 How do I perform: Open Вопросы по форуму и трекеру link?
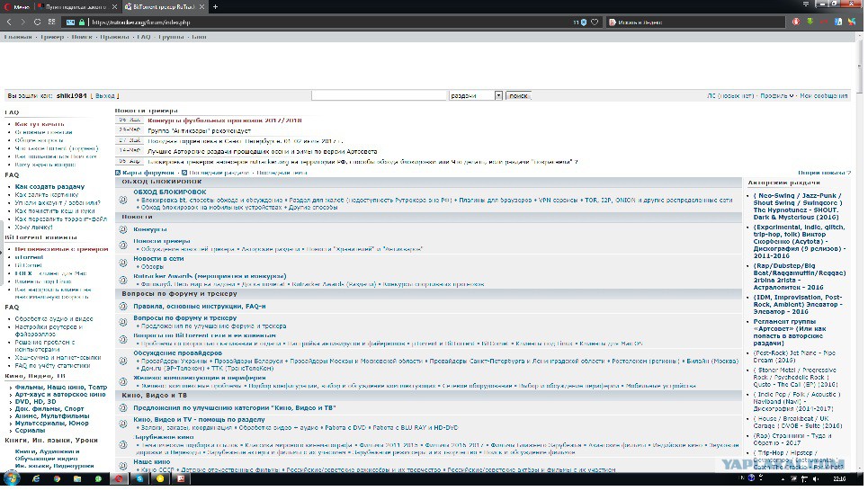(x=185, y=317)
